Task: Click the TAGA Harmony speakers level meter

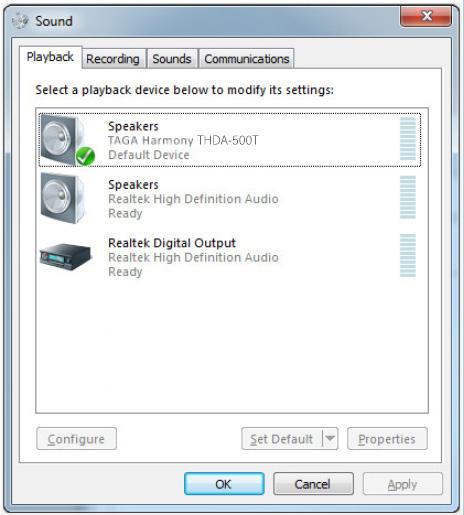Action: [408, 139]
